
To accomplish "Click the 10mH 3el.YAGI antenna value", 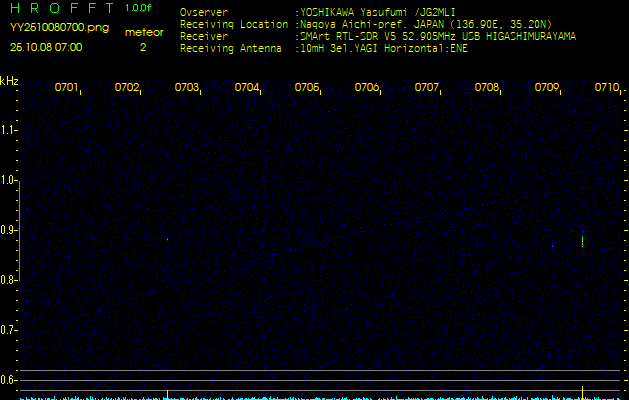I will pos(383,49).
